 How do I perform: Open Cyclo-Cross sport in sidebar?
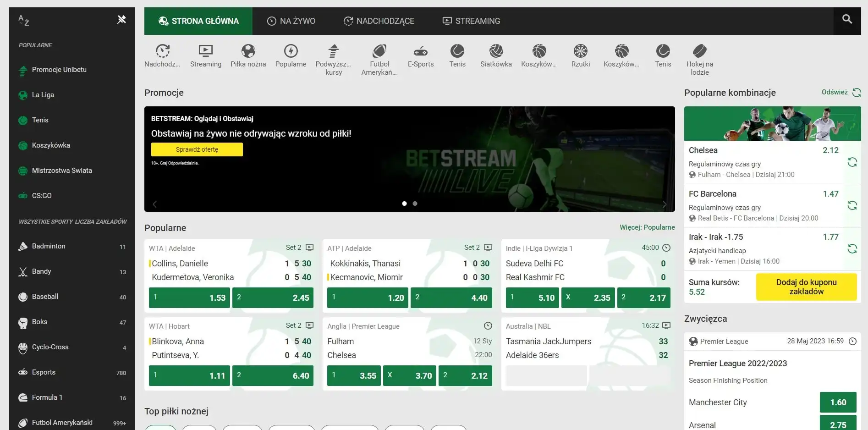coord(72,347)
